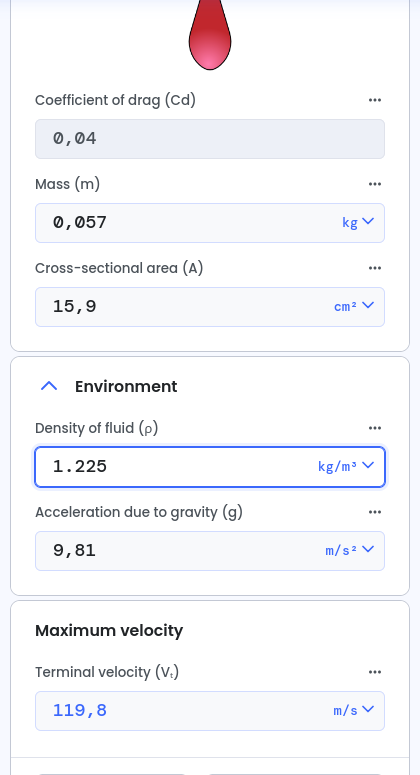This screenshot has height=775, width=420.
Task: Open options menu for Coefficient of drag
Action: 375,100
